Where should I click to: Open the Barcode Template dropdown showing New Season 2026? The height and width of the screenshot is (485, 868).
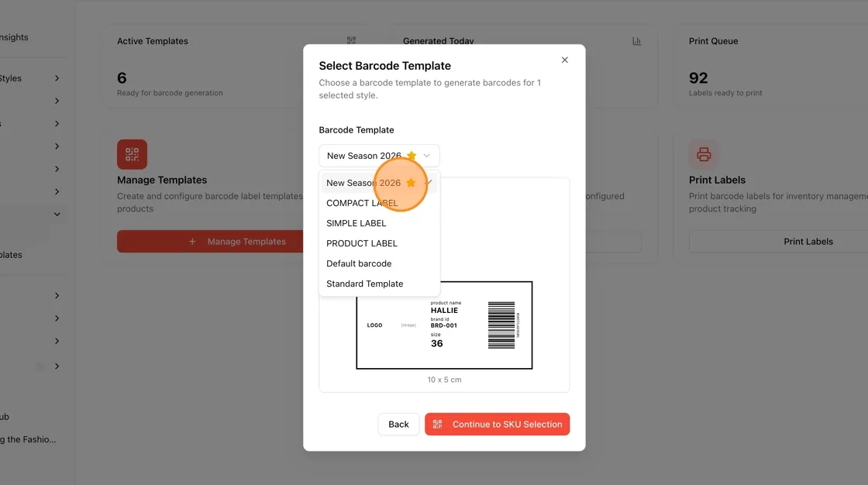click(379, 156)
